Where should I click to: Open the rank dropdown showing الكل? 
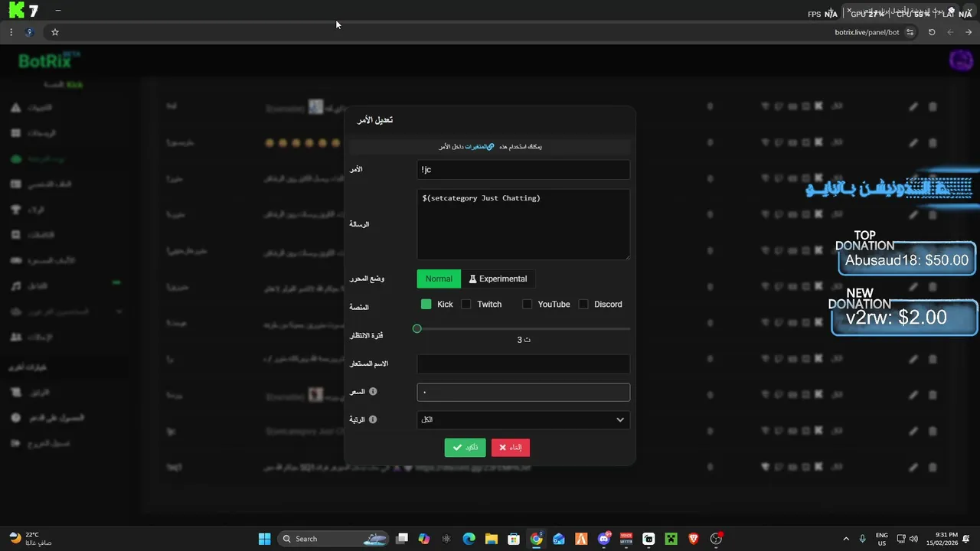[524, 419]
